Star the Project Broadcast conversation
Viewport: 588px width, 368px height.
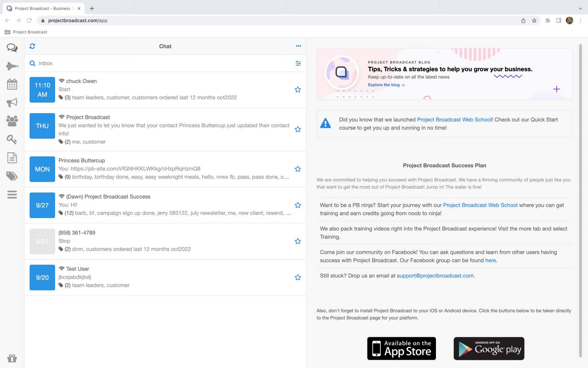[x=298, y=129]
